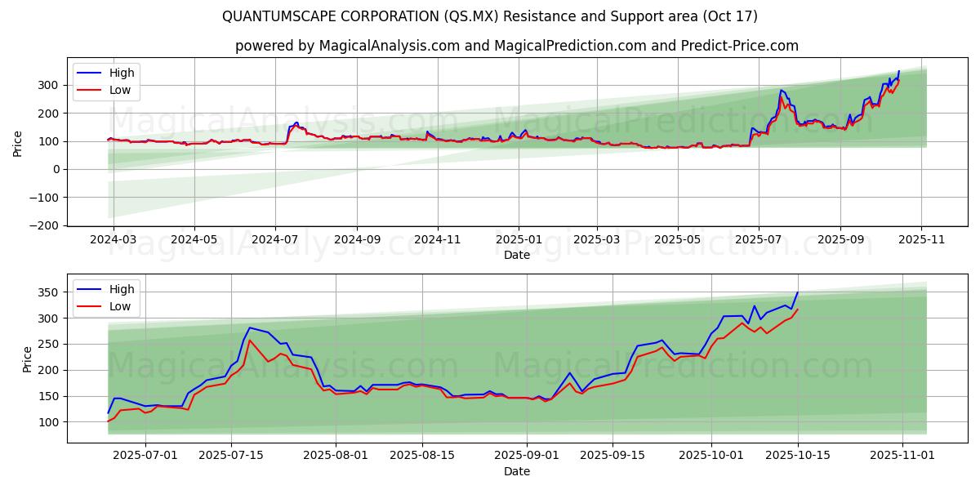The width and height of the screenshot is (980, 490).
Task: Click the 2024-09 date tick on upper chart
Action: tap(357, 241)
